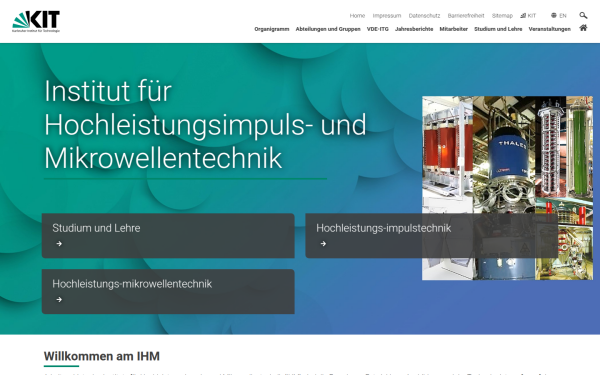
Task: Open the Datenschutz link
Action: (424, 16)
